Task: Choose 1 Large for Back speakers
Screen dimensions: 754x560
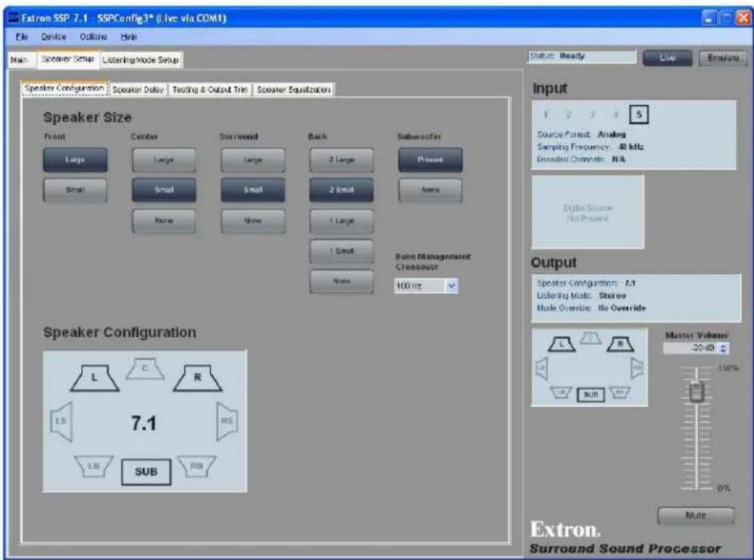Action: pyautogui.click(x=342, y=221)
